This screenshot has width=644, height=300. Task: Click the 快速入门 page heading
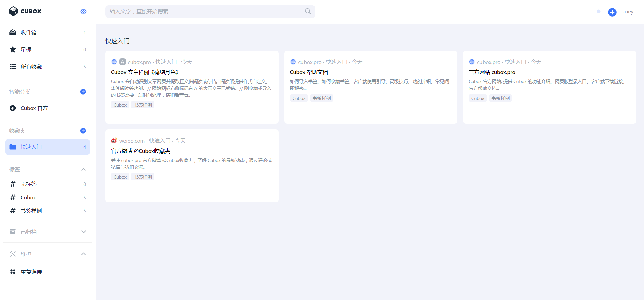(117, 41)
